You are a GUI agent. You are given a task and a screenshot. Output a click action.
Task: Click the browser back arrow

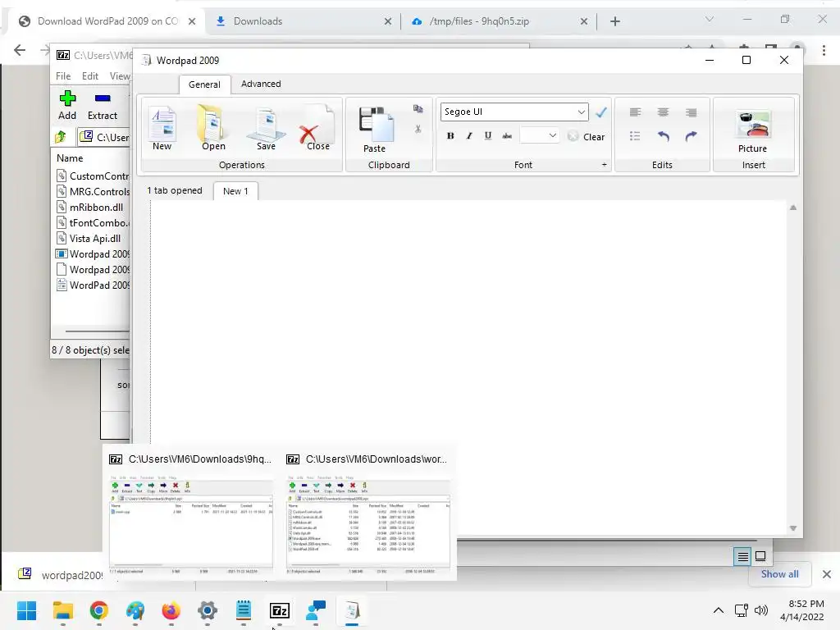(20, 50)
